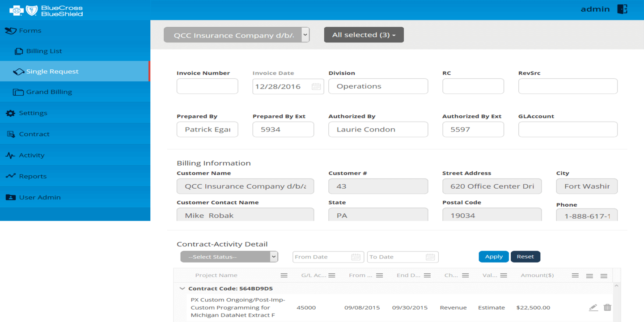The height and width of the screenshot is (322, 644).
Task: Click the Customer Contact Name field
Action: (245, 215)
